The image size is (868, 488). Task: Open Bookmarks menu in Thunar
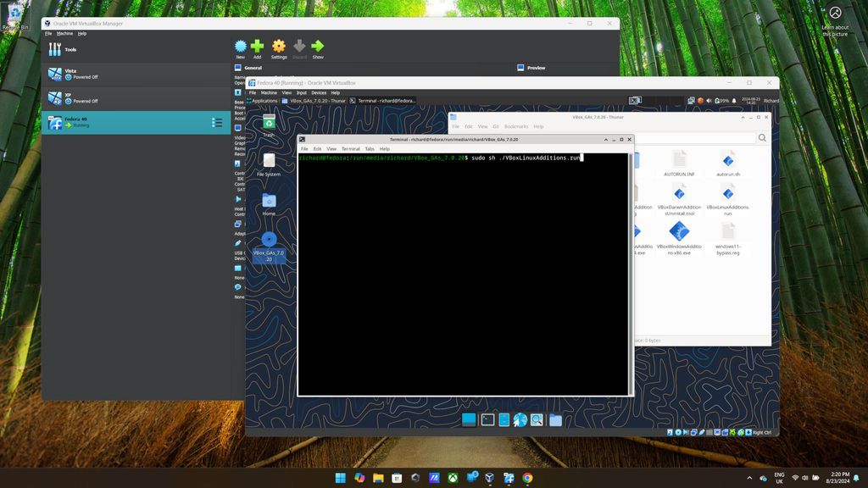[x=516, y=127]
